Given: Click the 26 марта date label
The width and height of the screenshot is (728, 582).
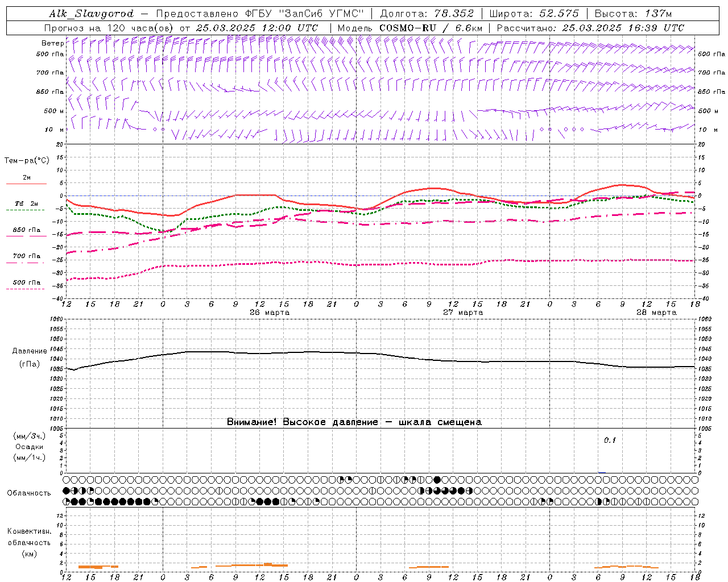Looking at the screenshot, I should pos(270,313).
